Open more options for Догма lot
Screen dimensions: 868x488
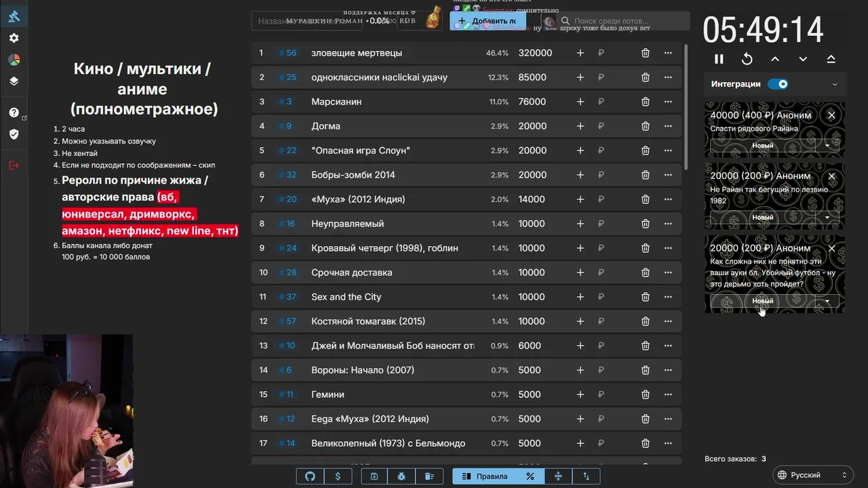668,126
